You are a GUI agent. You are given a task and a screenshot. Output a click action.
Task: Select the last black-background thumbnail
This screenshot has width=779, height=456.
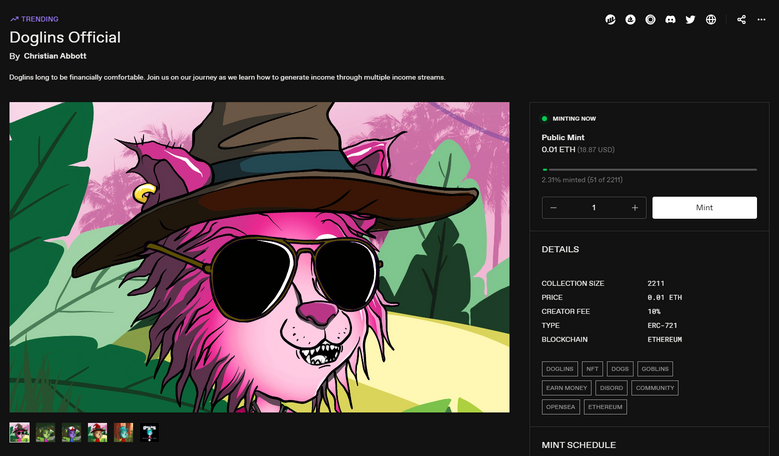(149, 432)
